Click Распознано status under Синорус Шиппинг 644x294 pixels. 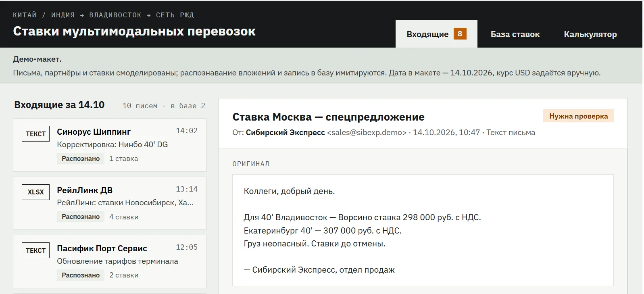81,158
